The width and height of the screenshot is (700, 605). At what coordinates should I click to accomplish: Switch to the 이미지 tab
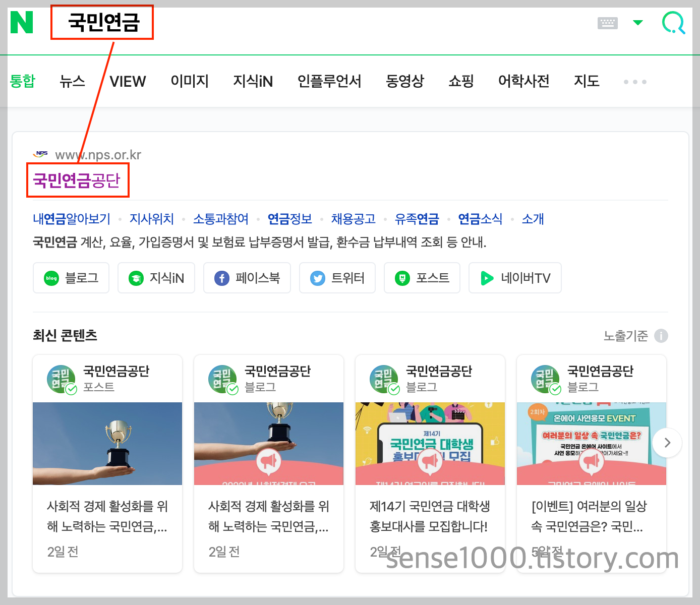click(190, 81)
